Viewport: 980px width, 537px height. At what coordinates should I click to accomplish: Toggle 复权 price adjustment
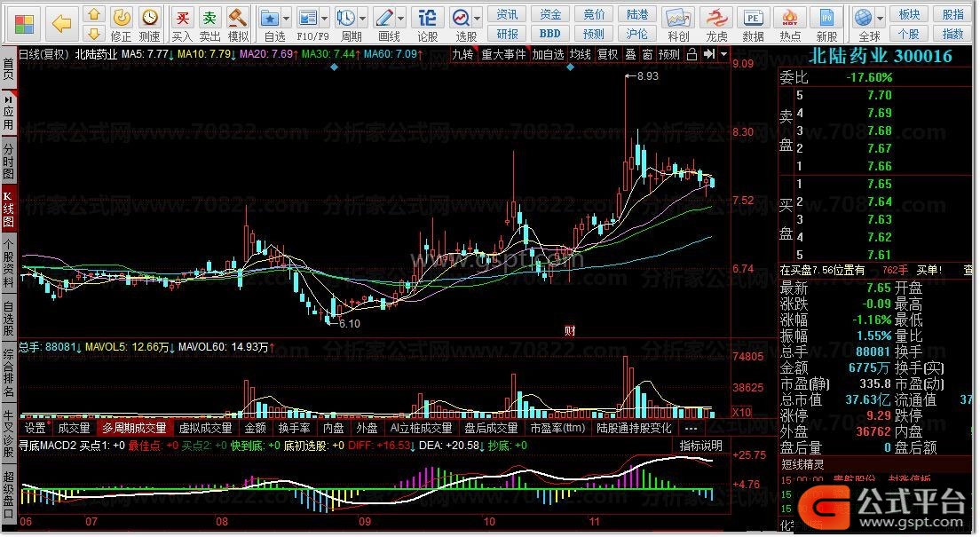coord(607,54)
